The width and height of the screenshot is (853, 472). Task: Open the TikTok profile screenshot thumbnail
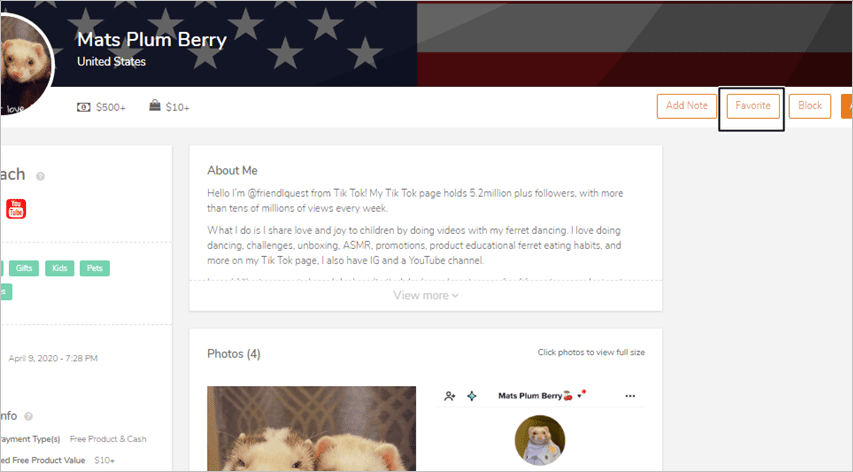[x=540, y=428]
